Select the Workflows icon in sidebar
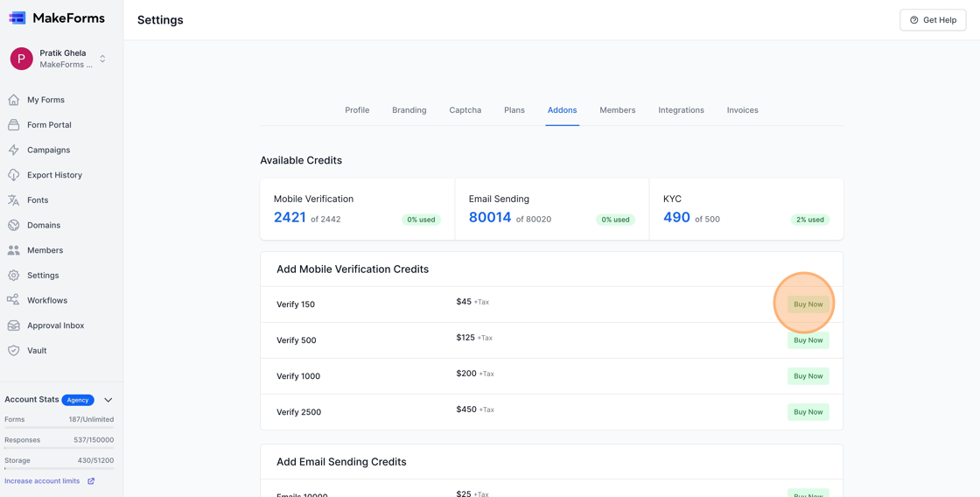 pos(14,300)
